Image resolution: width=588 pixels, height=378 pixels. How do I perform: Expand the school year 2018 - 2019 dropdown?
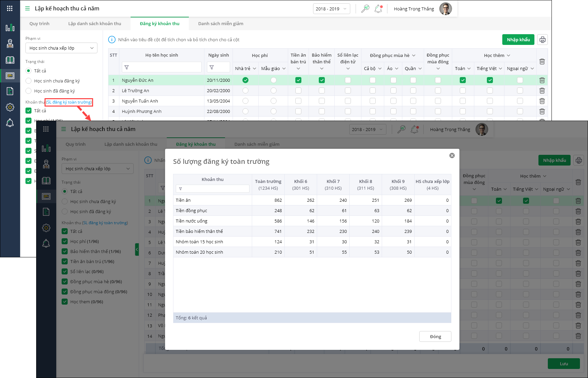click(x=332, y=9)
